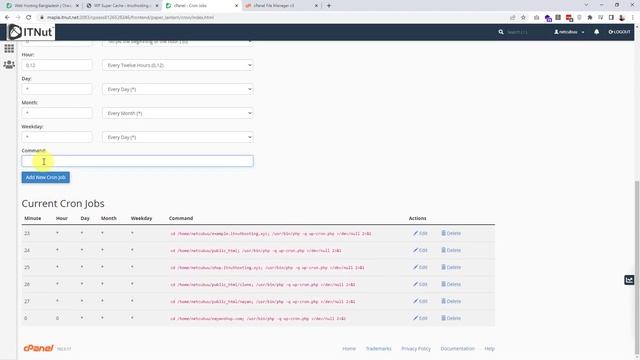
Task: Click the public_html/clone cron command text
Action: coord(262,284)
